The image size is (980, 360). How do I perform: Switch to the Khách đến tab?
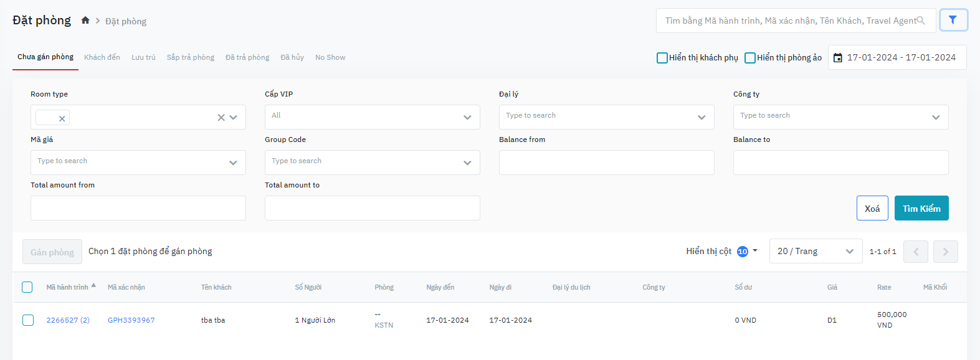[x=102, y=57]
